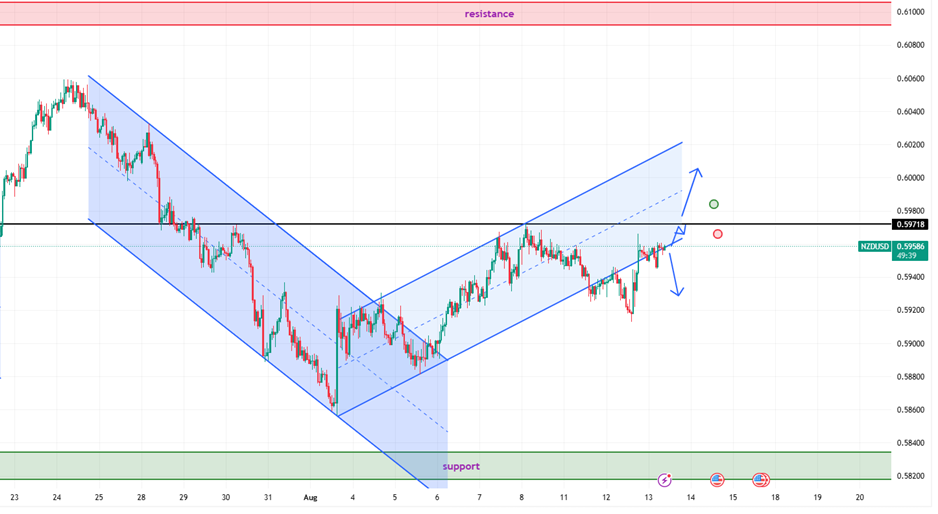
Task: Click the NZDUSD symbol price label
Action: click(x=875, y=247)
